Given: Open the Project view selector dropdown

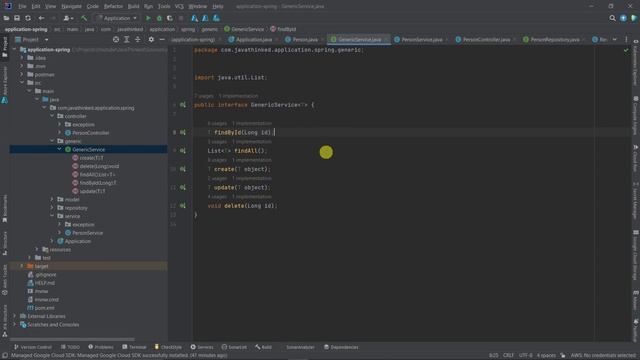Looking at the screenshot, I should point(31,40).
